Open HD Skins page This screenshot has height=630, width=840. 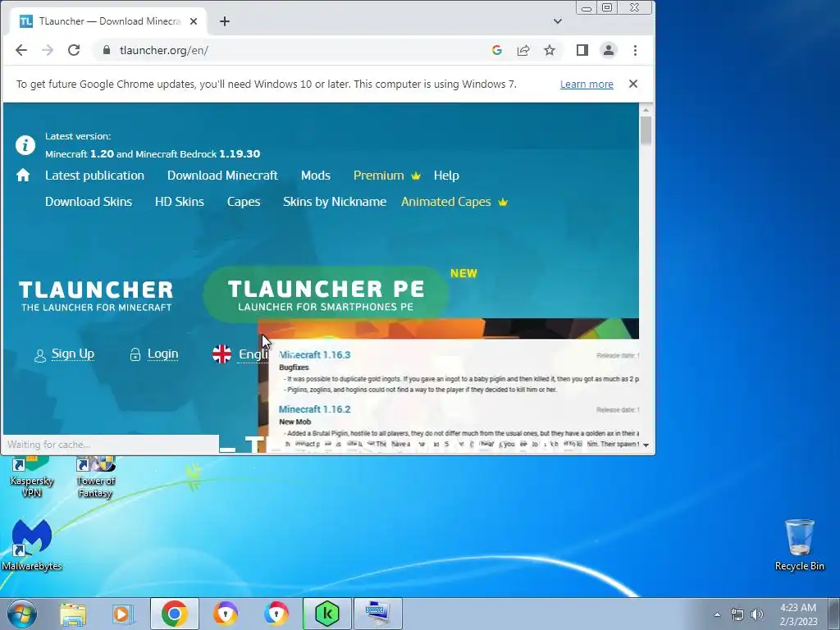180,202
